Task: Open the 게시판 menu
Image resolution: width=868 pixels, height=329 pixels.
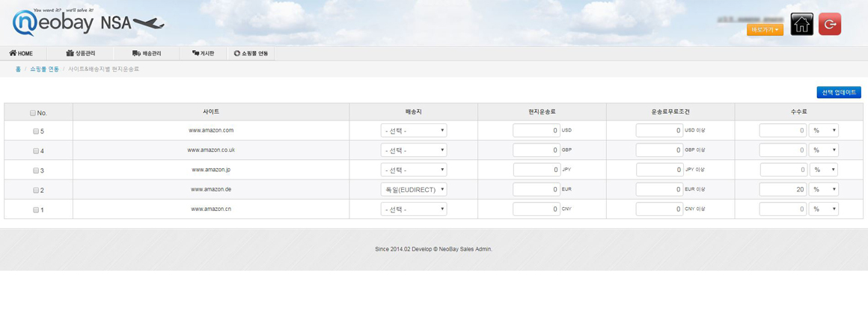Action: [x=204, y=54]
